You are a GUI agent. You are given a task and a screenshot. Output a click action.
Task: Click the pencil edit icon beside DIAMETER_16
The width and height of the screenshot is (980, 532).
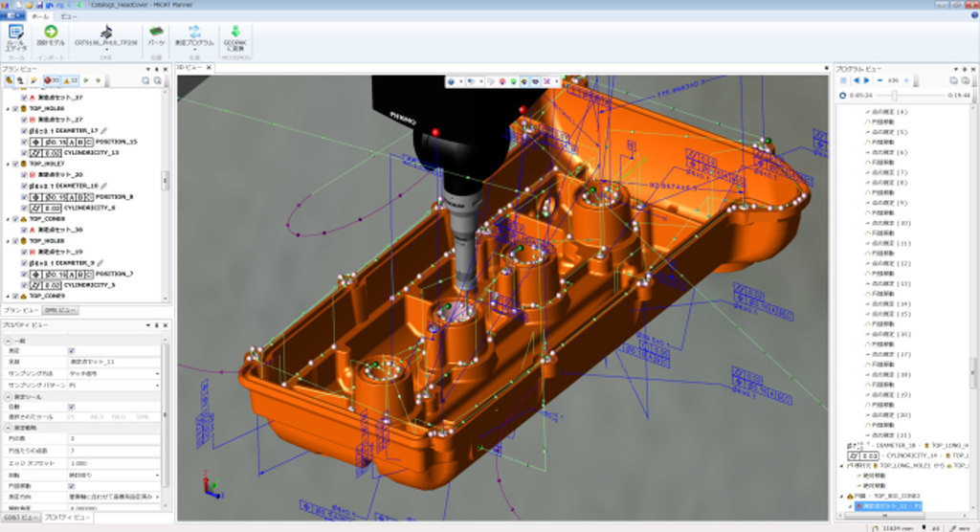pyautogui.click(x=103, y=186)
